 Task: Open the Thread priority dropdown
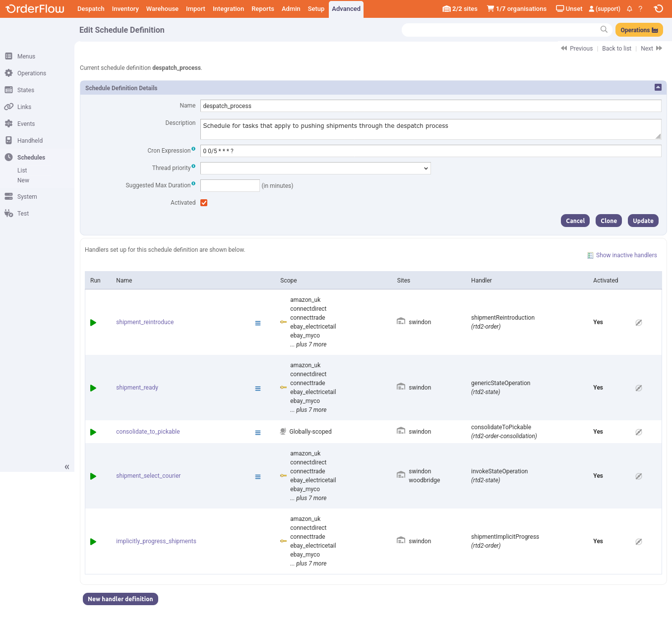[x=315, y=169]
